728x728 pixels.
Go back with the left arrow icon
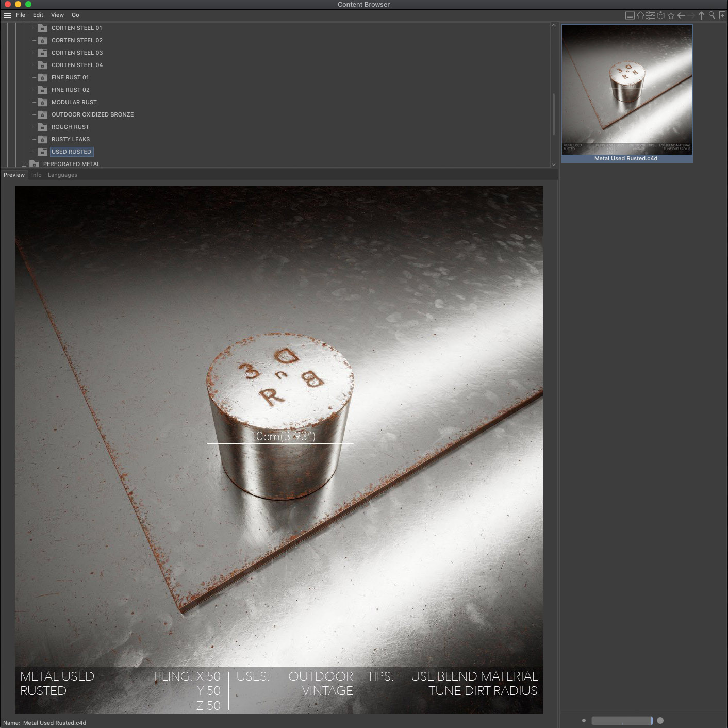point(681,15)
